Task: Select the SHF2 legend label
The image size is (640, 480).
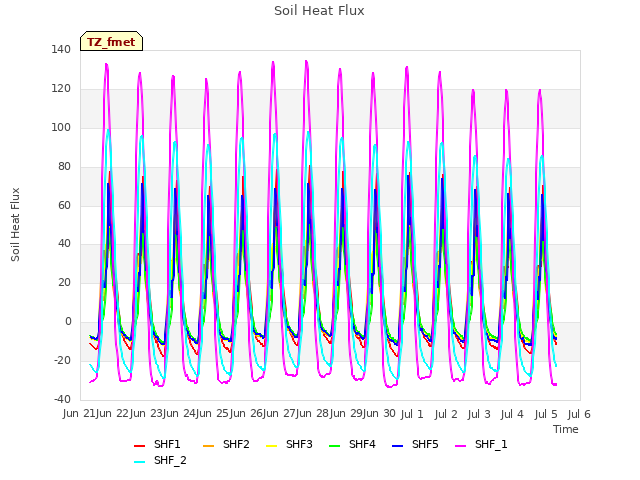Action: tap(236, 444)
